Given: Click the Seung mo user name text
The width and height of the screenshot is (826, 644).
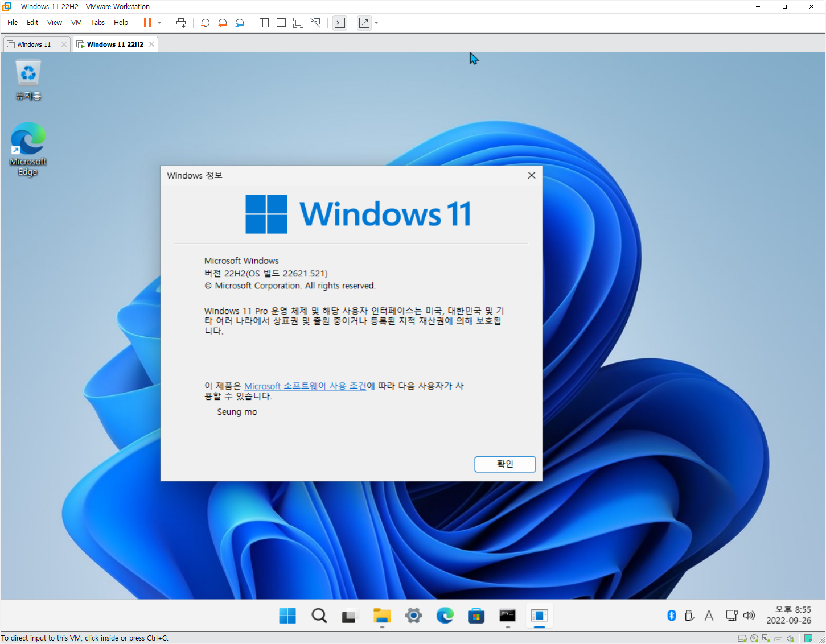Looking at the screenshot, I should point(237,412).
